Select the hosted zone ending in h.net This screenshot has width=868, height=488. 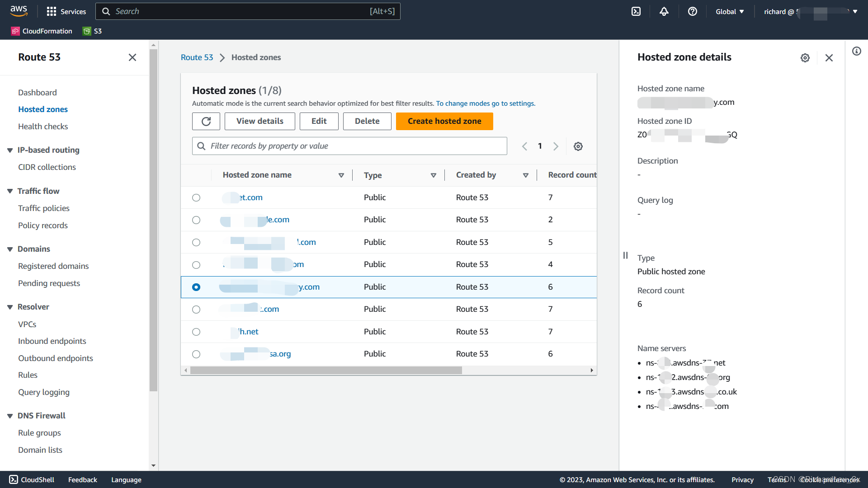pyautogui.click(x=196, y=332)
